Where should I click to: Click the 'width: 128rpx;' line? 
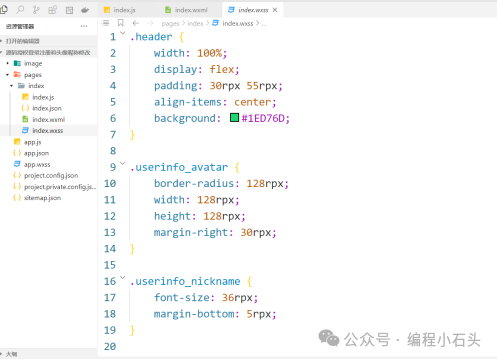click(x=197, y=200)
